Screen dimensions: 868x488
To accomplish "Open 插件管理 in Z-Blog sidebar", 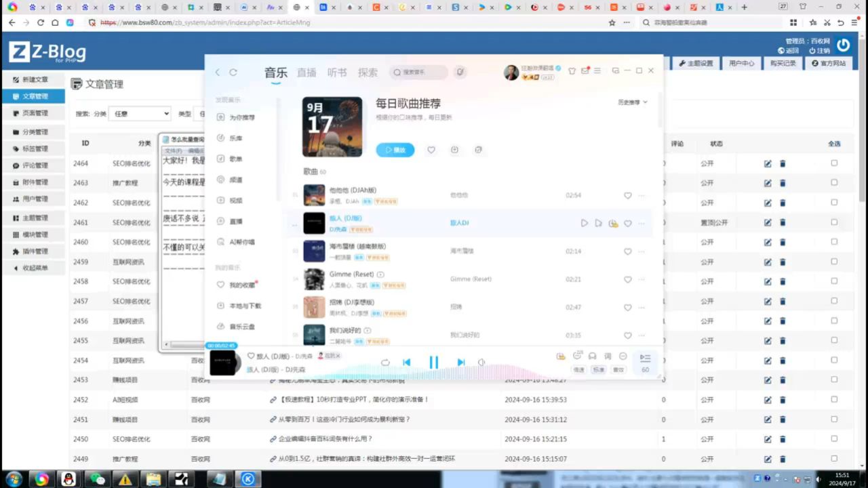I will (34, 251).
